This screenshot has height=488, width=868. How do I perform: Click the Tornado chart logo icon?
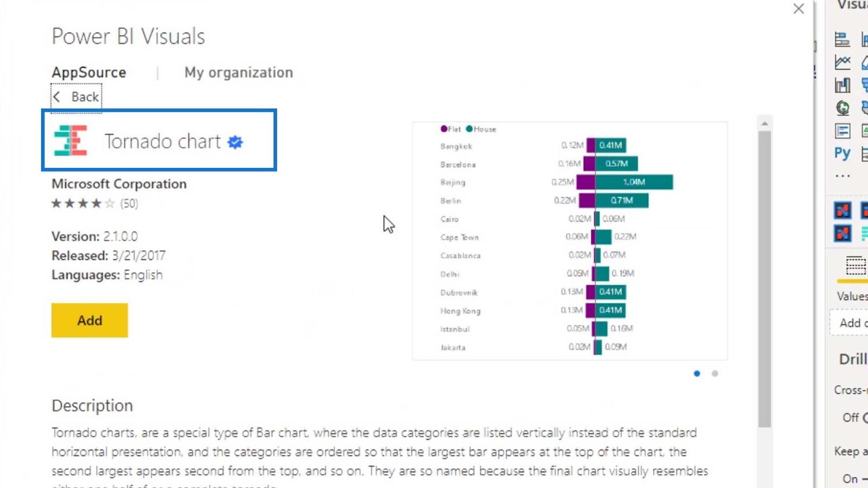tap(71, 140)
